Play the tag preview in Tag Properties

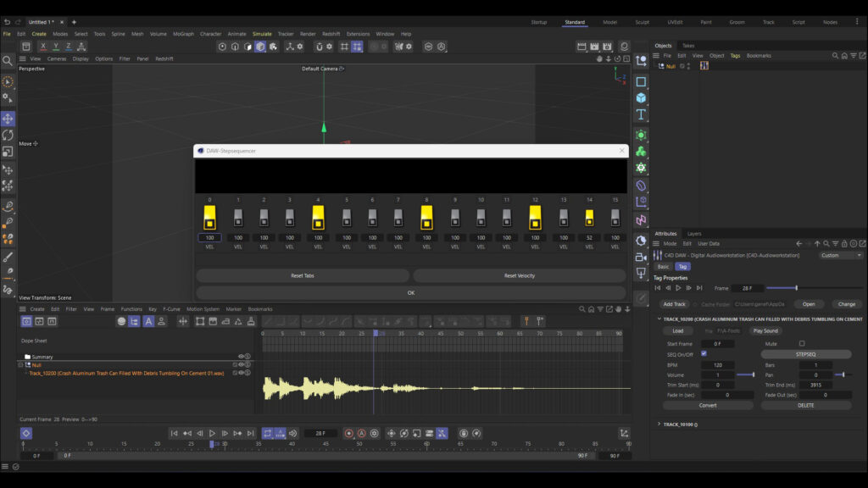tap(678, 288)
